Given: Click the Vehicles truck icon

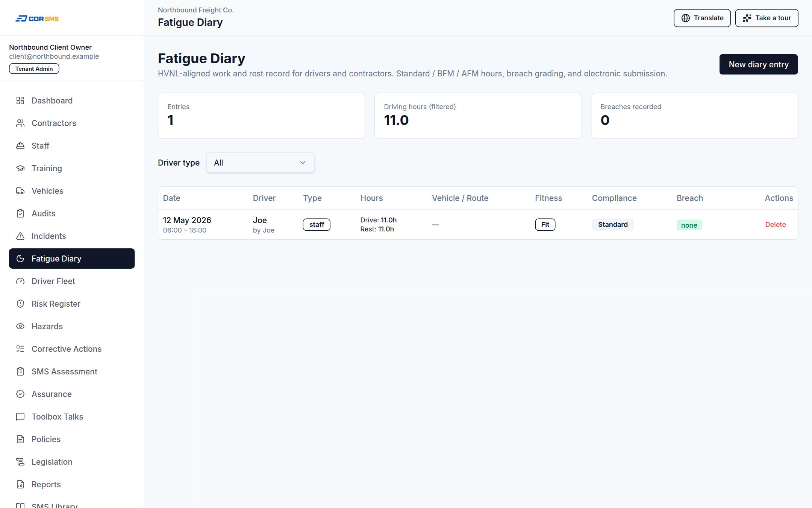Looking at the screenshot, I should point(20,191).
